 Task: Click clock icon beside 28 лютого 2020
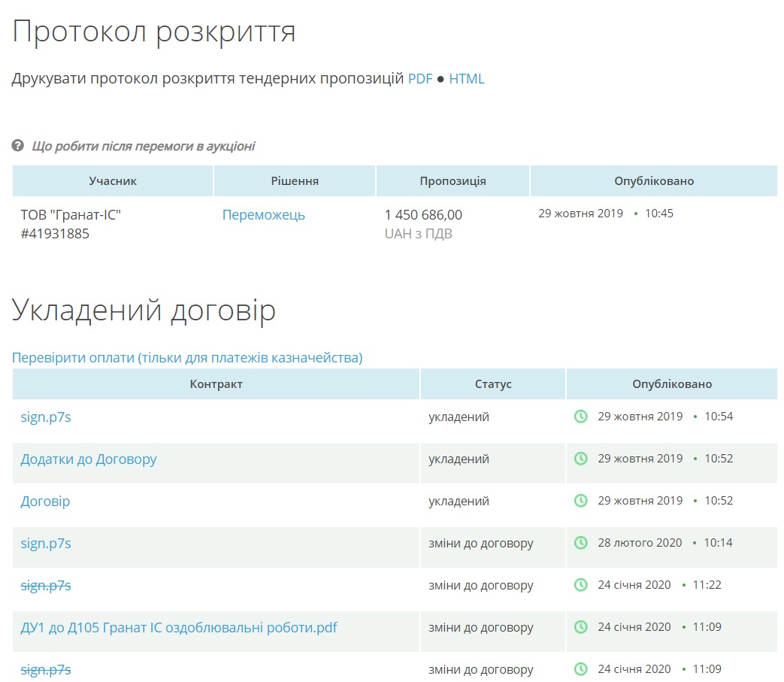click(580, 543)
